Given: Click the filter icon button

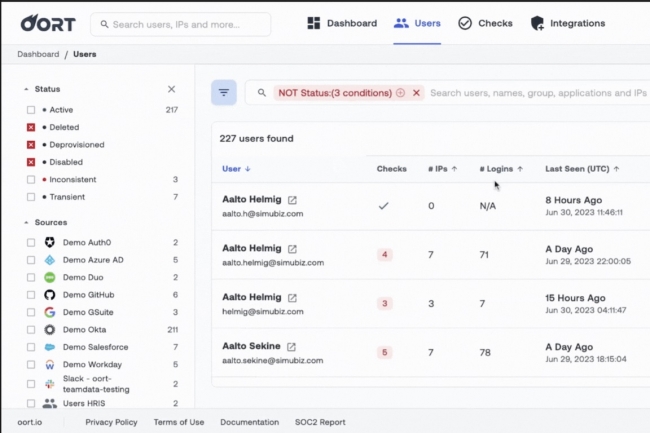Looking at the screenshot, I should [224, 92].
